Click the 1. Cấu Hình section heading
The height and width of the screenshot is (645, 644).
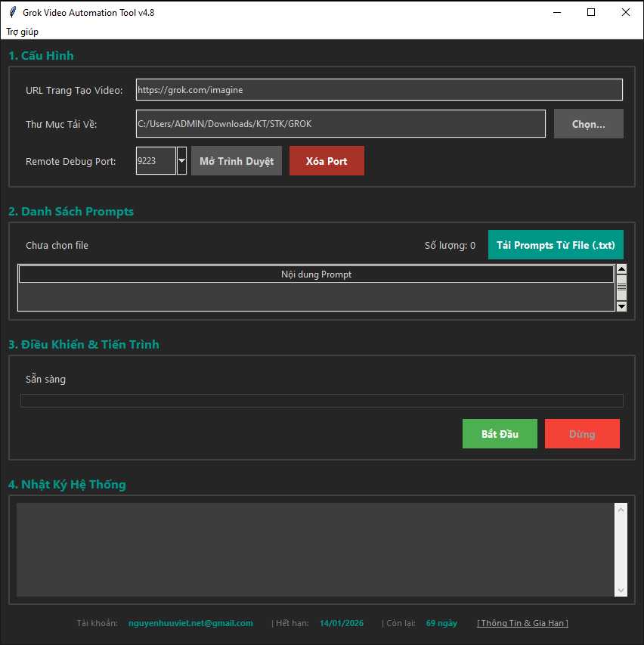pyautogui.click(x=41, y=55)
